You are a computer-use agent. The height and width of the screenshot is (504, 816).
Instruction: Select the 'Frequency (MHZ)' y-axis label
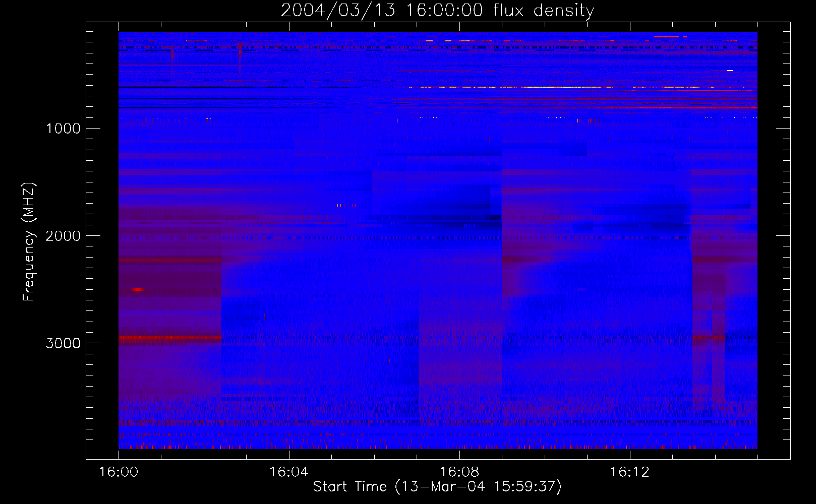pyautogui.click(x=29, y=242)
